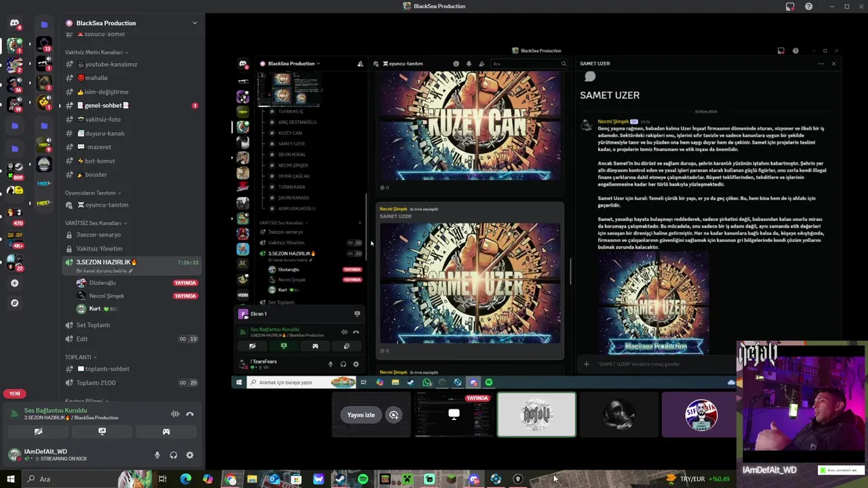Open the toplantı-sohbet channel
Viewport: 868px width, 488px height.
coord(132,369)
